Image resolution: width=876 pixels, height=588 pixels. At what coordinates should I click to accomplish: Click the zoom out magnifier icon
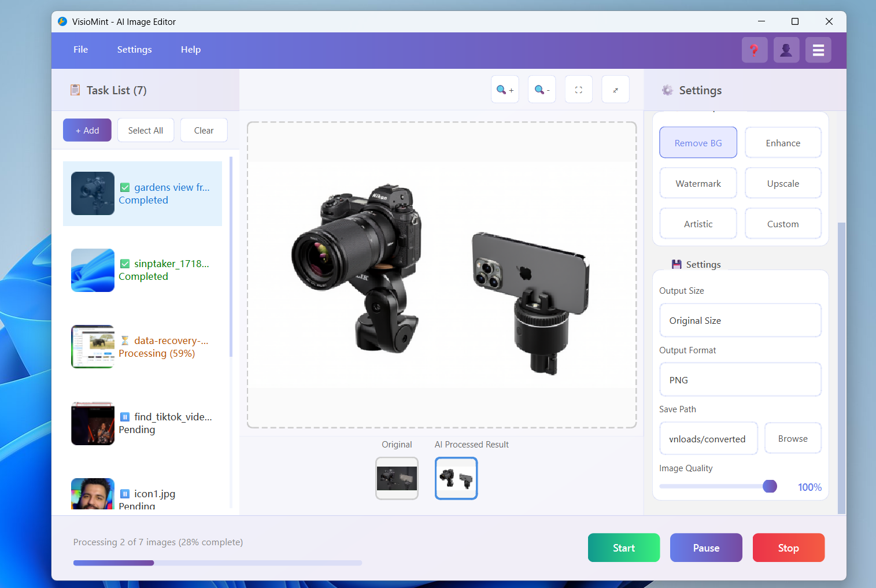click(x=541, y=90)
